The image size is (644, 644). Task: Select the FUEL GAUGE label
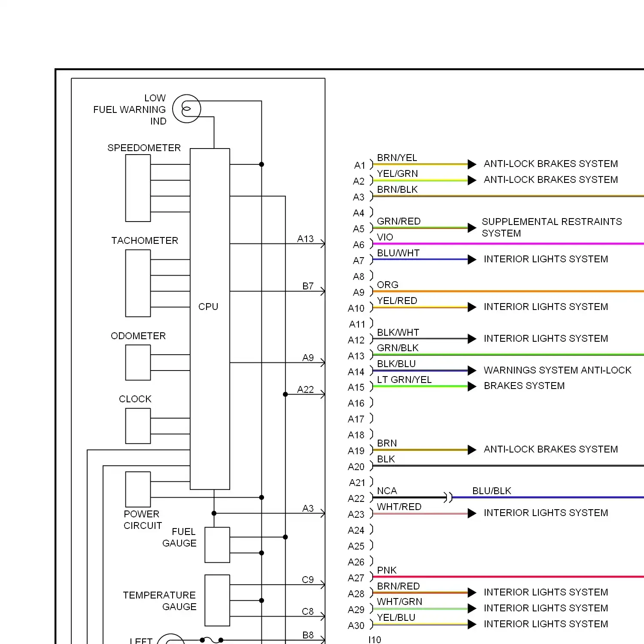point(179,537)
